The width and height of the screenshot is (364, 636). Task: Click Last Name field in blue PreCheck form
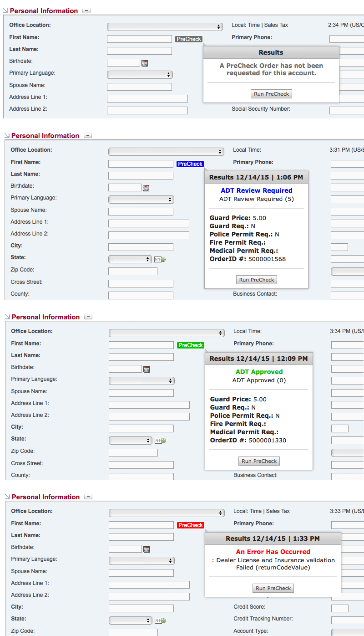pyautogui.click(x=141, y=176)
